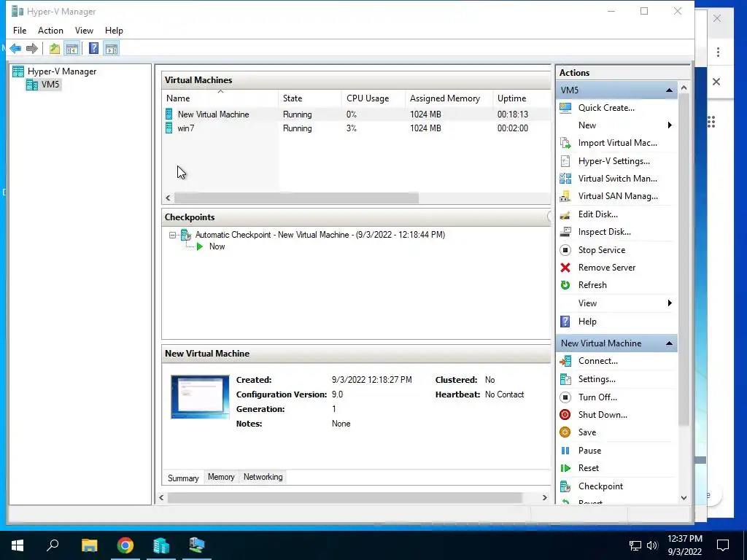Viewport: 747px width, 560px height.
Task: Open the Action menu
Action: [x=50, y=31]
